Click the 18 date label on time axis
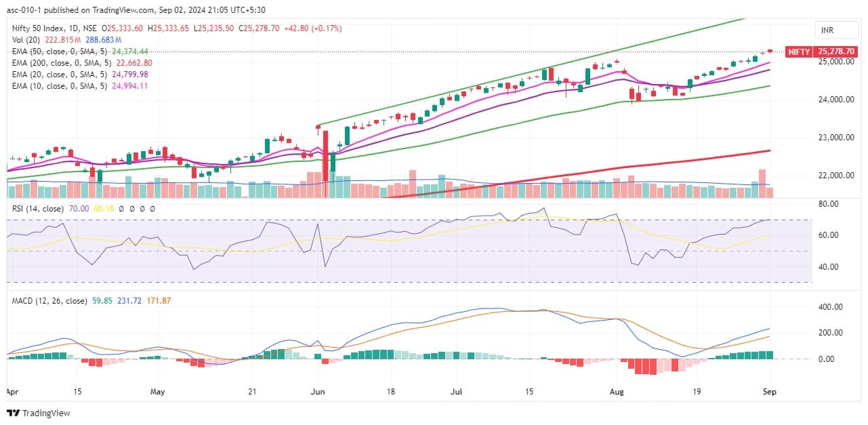The image size is (868, 425). point(390,392)
